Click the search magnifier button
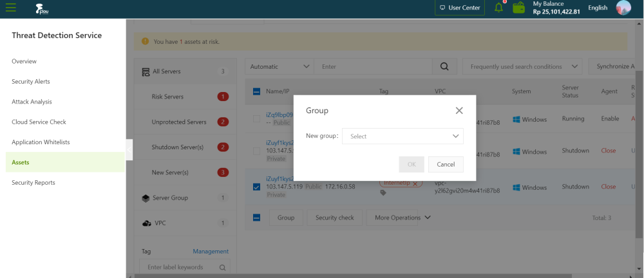This screenshot has width=644, height=278. pyautogui.click(x=444, y=66)
